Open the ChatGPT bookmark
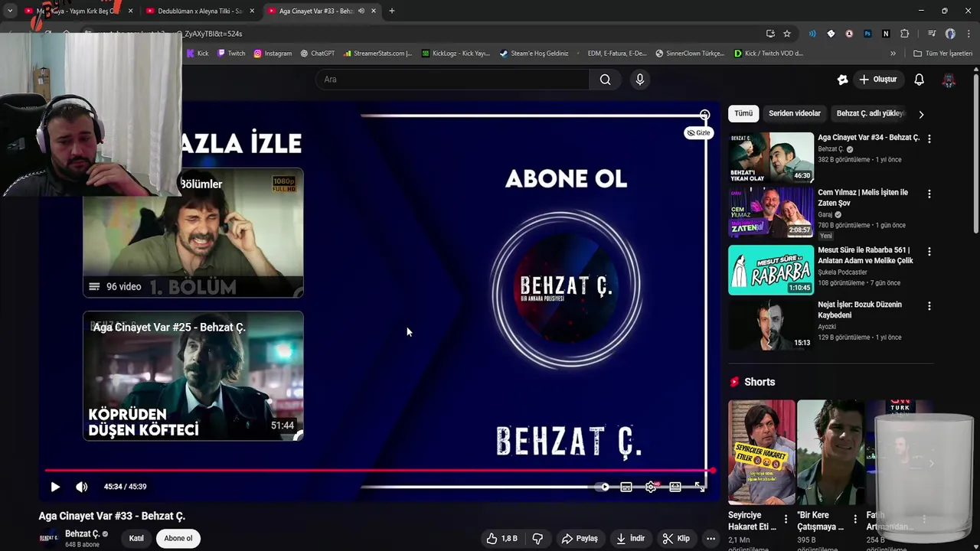Image resolution: width=980 pixels, height=551 pixels. 318,54
